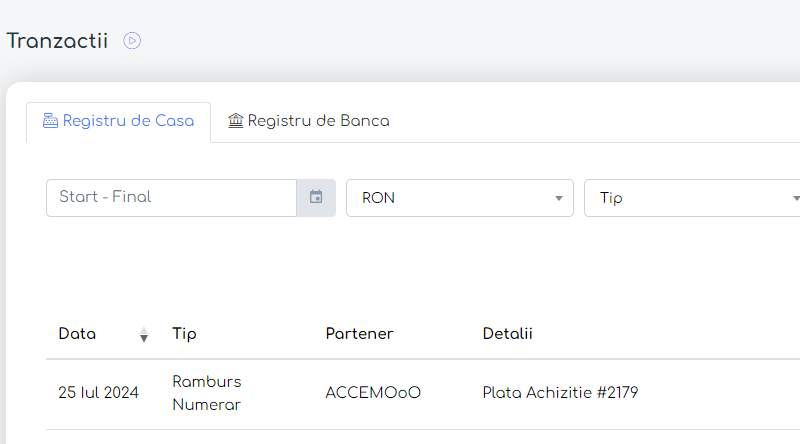Image resolution: width=800 pixels, height=444 pixels.
Task: Open the ACCEMOoO partner entry
Action: point(373,393)
